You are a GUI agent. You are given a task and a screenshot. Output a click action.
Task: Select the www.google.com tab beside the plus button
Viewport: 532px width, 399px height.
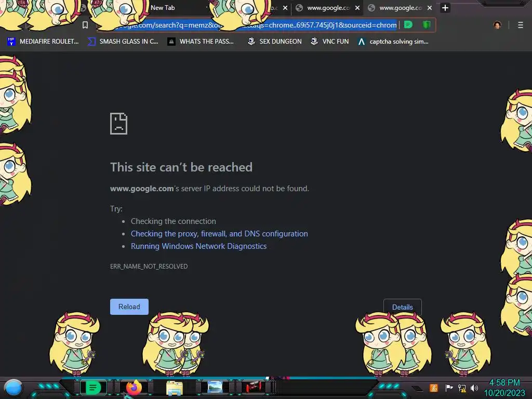click(x=401, y=8)
